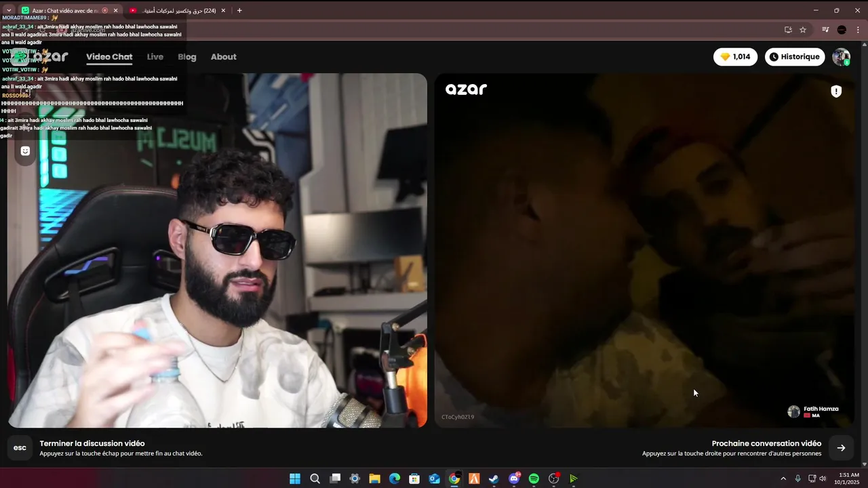Open Outlook from the taskbar

click(435, 479)
